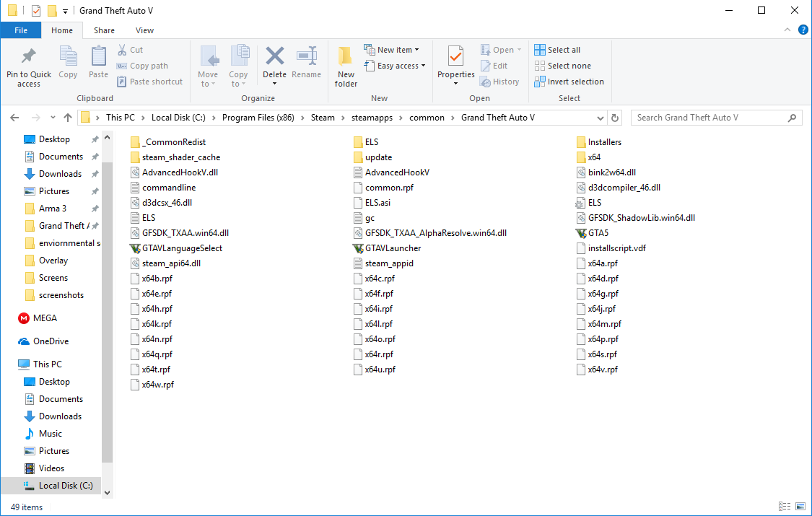Open address bar history dropdown arrow
Viewport: 812px width, 516px height.
(601, 118)
